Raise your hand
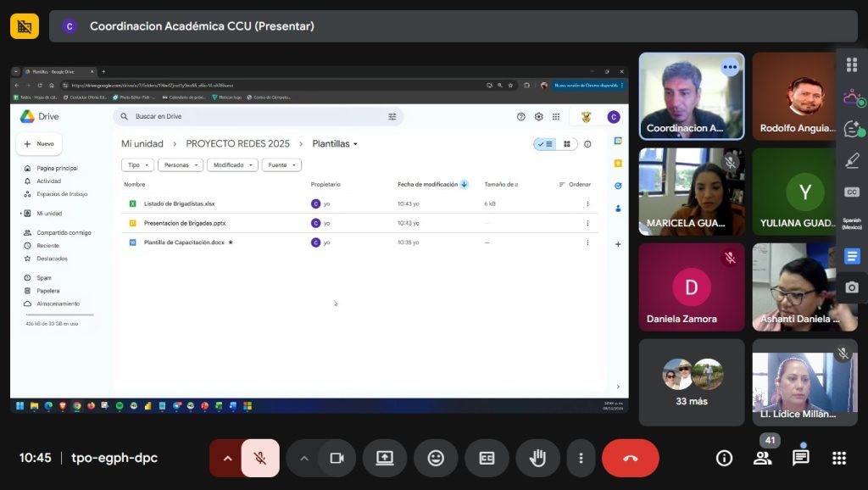Image resolution: width=868 pixels, height=490 pixels. 537,458
